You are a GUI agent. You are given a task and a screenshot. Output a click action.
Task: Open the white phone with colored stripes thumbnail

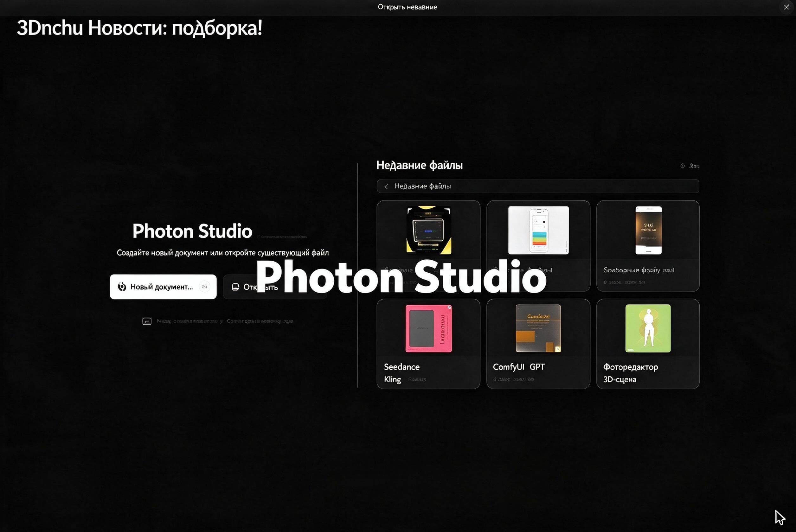pyautogui.click(x=538, y=230)
